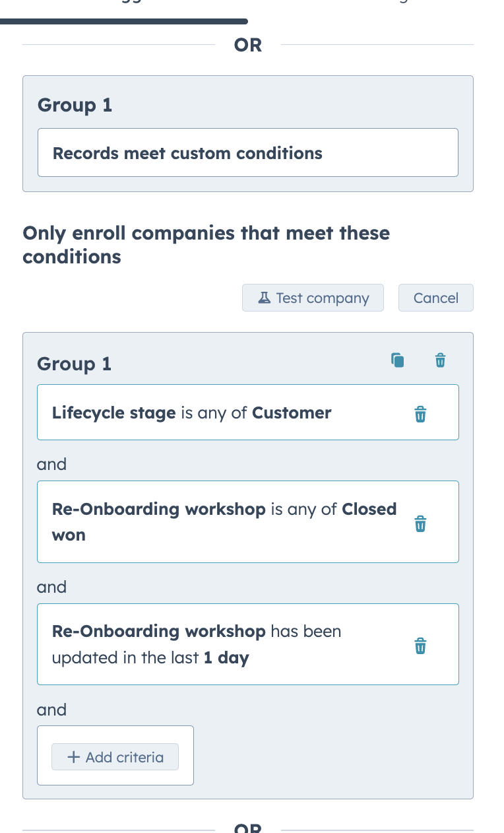Cancel editing the enrollment conditions

(436, 298)
